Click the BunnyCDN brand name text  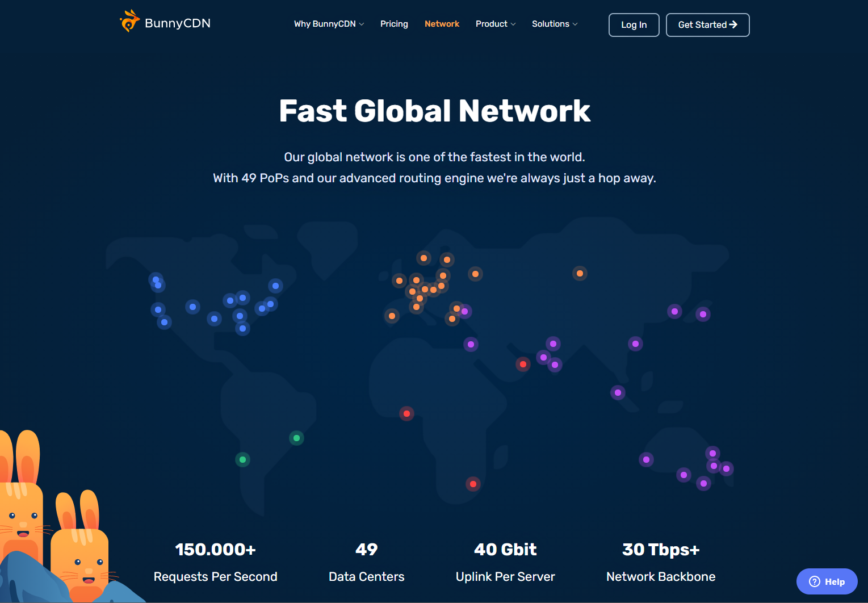[x=178, y=23]
